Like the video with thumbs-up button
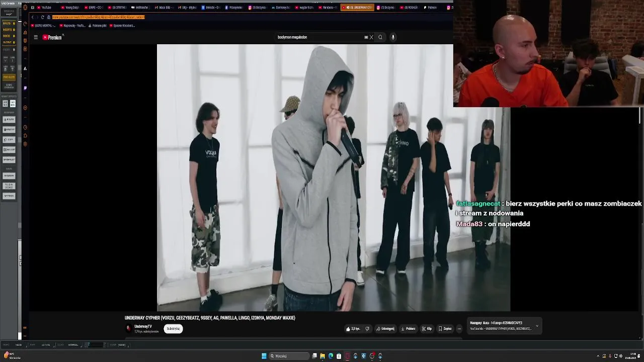Viewport: 644px width, 362px height. point(353,329)
